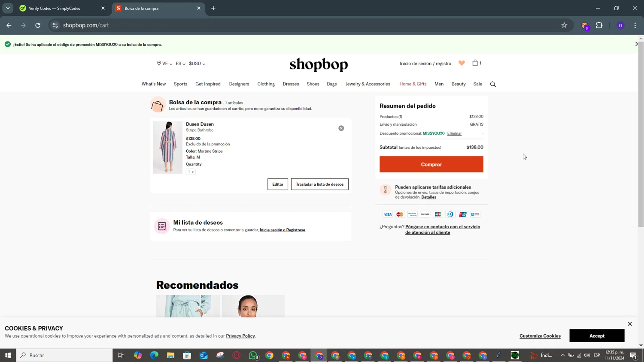Open the Sports menu

(x=180, y=84)
